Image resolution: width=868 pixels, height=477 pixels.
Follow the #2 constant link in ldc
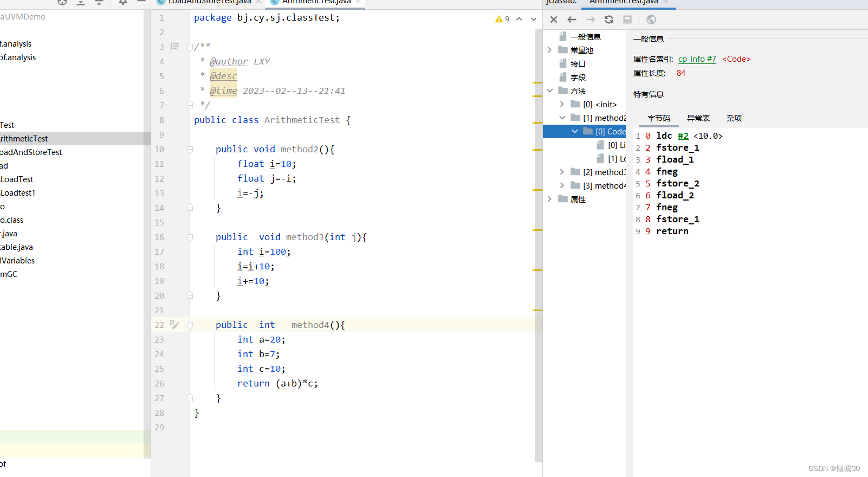[x=683, y=136]
